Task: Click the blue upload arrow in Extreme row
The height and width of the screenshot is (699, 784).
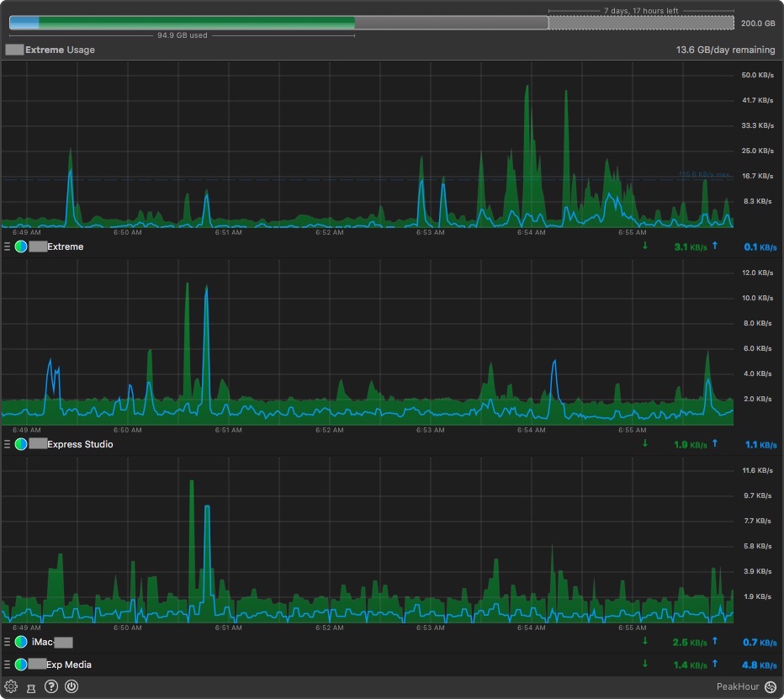Action: coord(715,246)
